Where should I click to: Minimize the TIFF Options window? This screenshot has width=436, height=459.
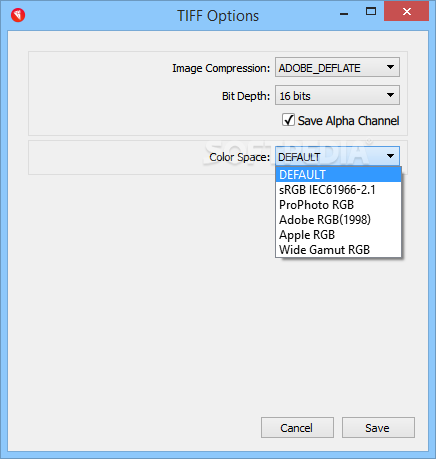click(344, 13)
